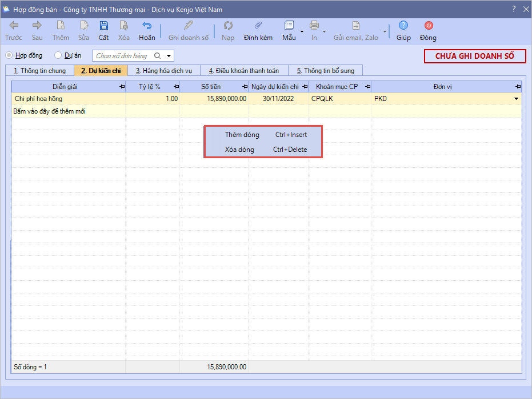The image size is (532, 399).
Task: Open Giúp help icon
Action: pyautogui.click(x=403, y=26)
